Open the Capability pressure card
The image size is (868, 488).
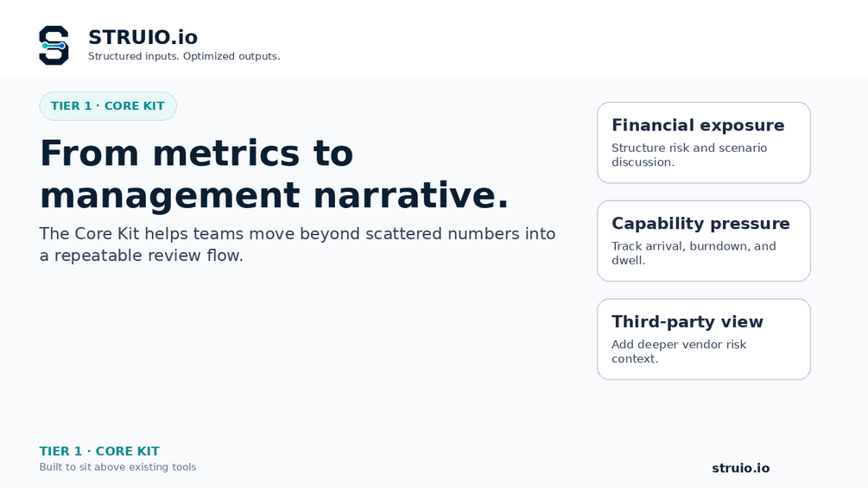[x=704, y=241]
